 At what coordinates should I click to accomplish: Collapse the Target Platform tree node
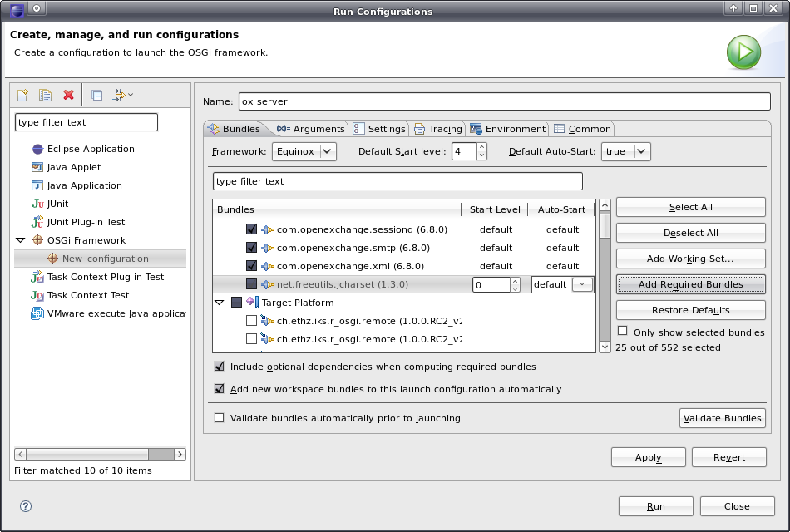(220, 303)
